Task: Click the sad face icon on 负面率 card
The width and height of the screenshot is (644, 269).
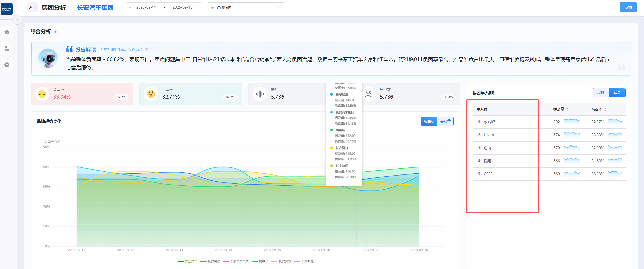Action: coord(42,94)
